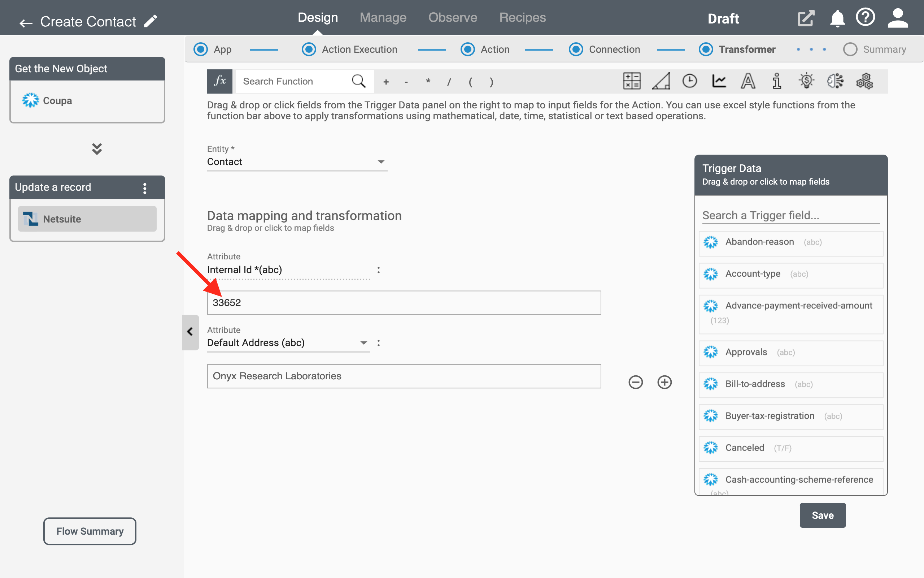This screenshot has height=578, width=924.
Task: Map the Approvals trigger field
Action: pos(791,353)
